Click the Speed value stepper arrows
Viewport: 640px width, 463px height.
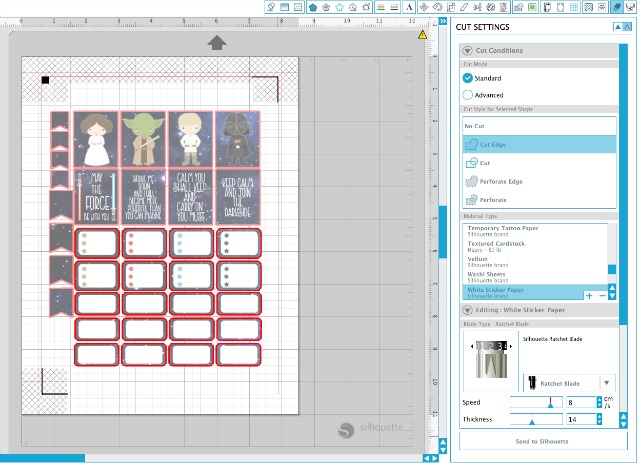point(599,402)
